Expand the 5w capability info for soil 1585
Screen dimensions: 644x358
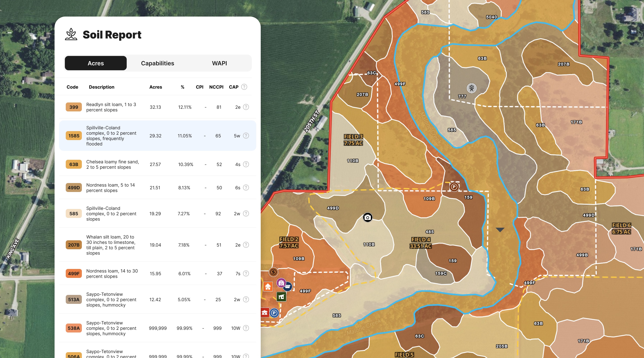(x=246, y=136)
